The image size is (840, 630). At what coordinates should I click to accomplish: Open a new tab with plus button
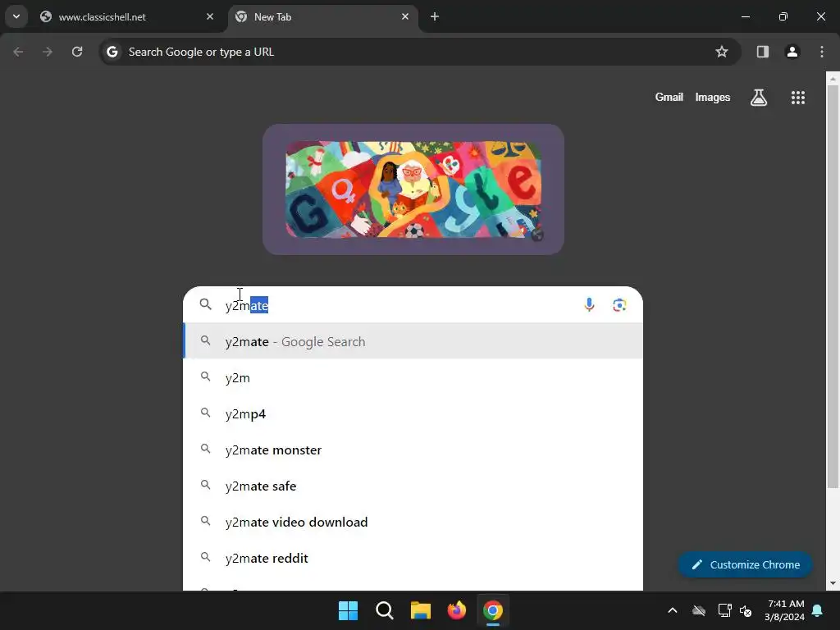(435, 16)
